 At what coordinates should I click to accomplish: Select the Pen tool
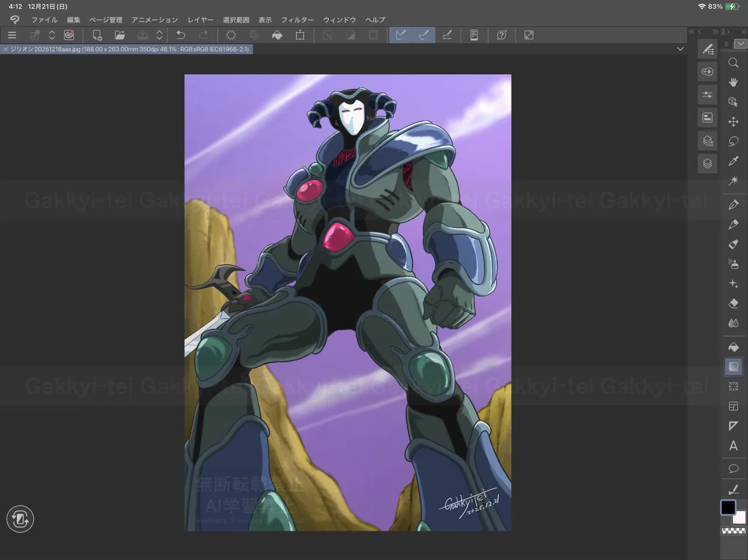733,205
